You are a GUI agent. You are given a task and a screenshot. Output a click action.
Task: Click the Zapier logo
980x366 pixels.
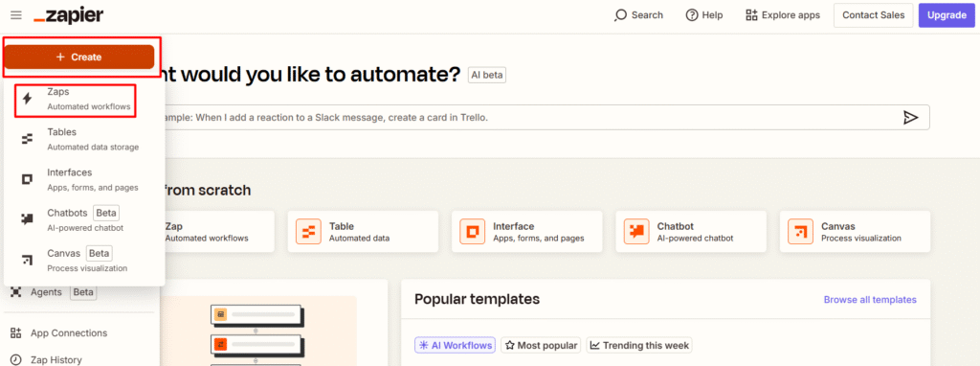coord(69,15)
